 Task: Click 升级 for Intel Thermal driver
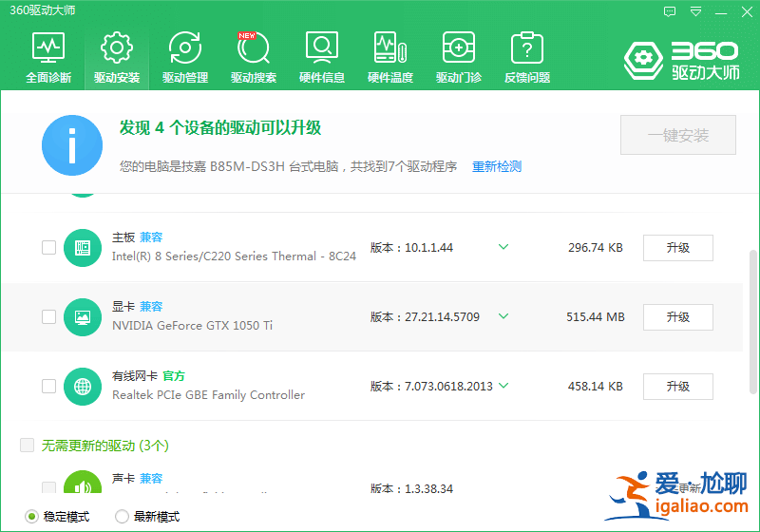[677, 248]
